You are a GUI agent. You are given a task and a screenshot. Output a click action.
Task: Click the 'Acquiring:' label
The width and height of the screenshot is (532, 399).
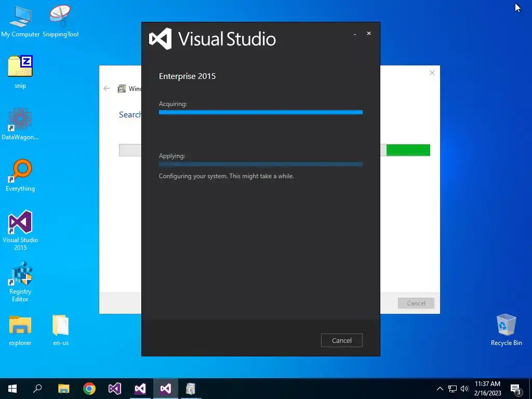(172, 104)
